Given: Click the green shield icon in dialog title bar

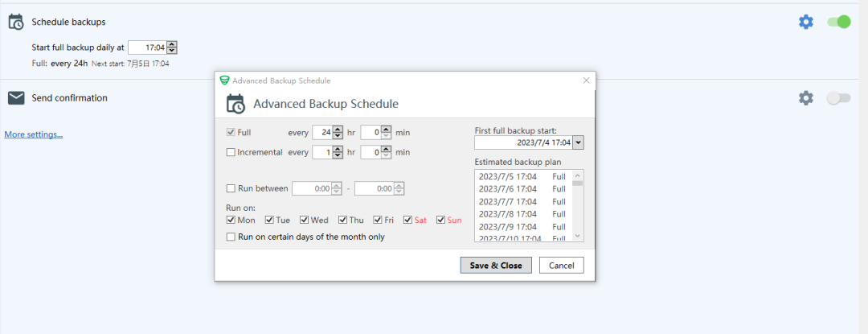Looking at the screenshot, I should pyautogui.click(x=224, y=80).
